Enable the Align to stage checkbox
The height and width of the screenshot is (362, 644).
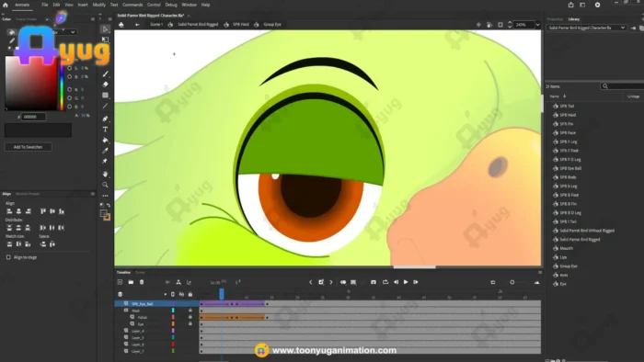(8, 257)
